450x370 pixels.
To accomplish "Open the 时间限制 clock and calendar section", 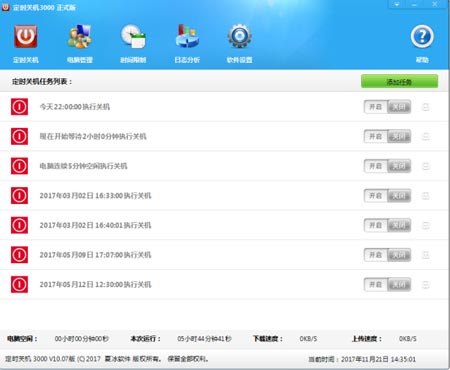I will [x=133, y=43].
